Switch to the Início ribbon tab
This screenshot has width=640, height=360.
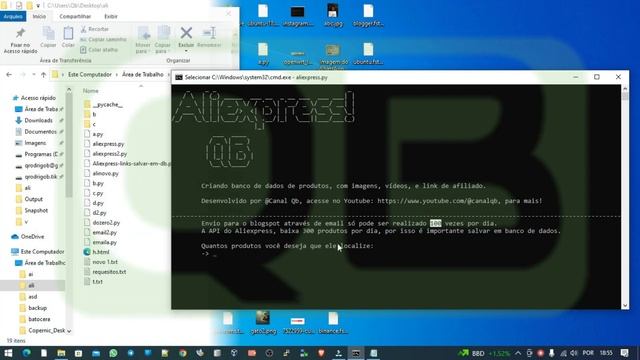(39, 16)
